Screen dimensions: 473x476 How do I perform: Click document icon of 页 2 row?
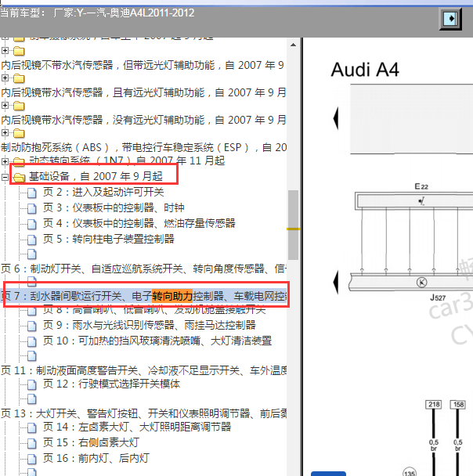click(32, 193)
